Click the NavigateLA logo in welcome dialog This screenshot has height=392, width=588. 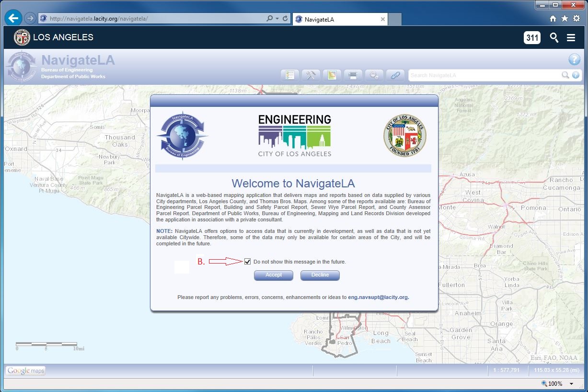pyautogui.click(x=182, y=136)
